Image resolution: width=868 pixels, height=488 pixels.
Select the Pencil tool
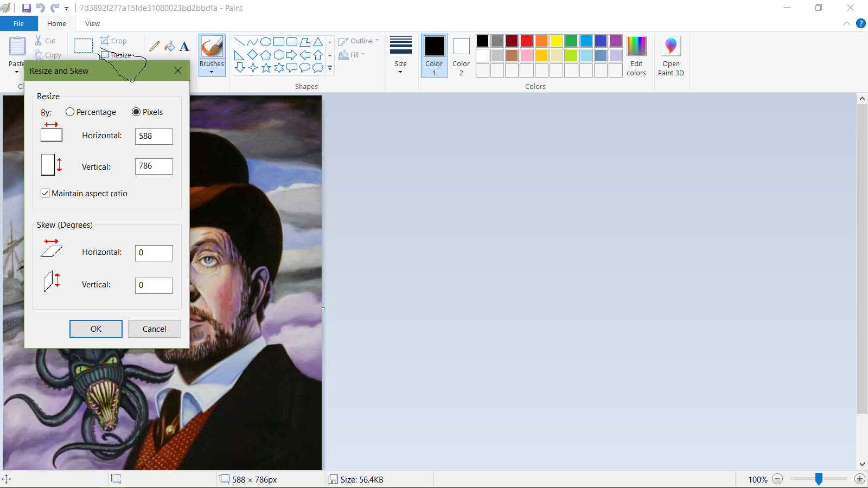coord(155,46)
